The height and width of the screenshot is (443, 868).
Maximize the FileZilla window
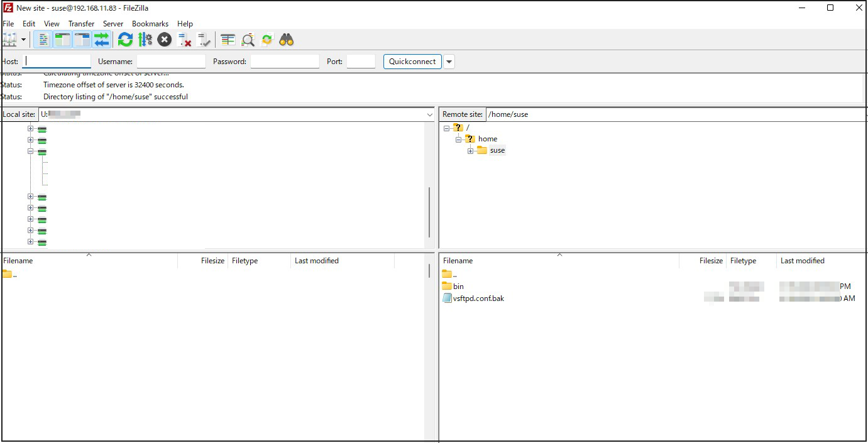(830, 8)
